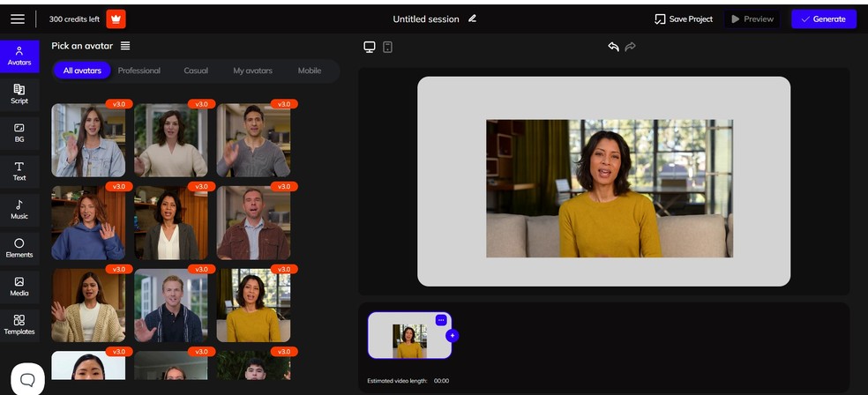Add a new scene with plus button
868x395 pixels.
coord(453,335)
